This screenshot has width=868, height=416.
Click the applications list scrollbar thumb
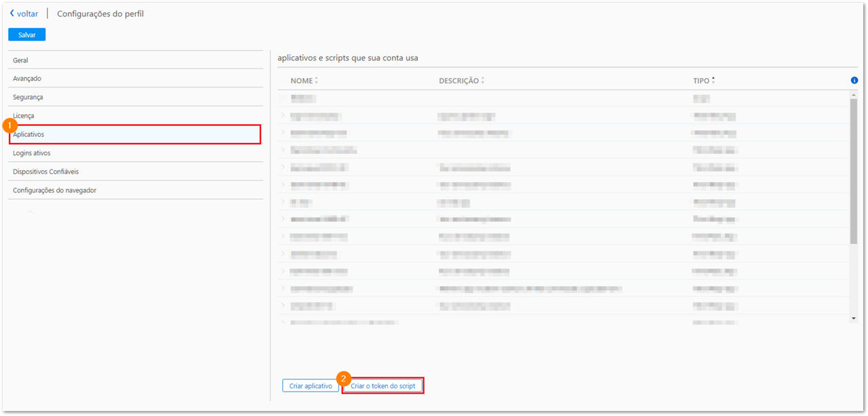coord(854,171)
